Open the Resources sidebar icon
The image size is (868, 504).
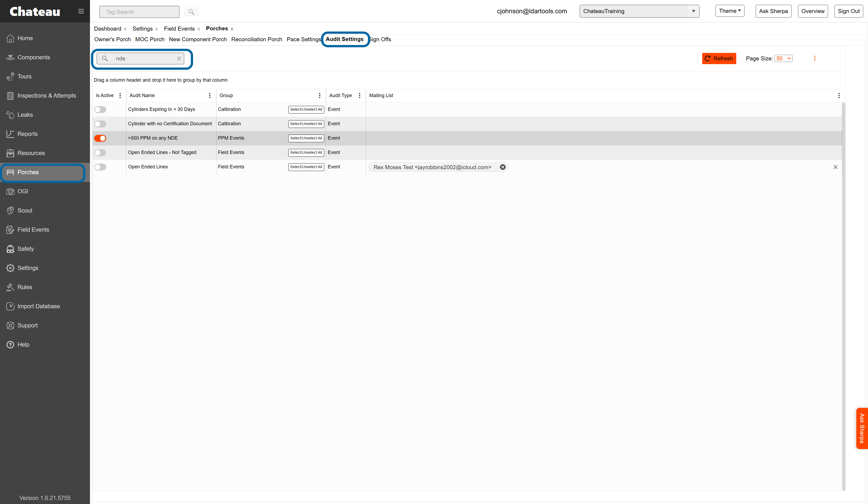pyautogui.click(x=10, y=153)
